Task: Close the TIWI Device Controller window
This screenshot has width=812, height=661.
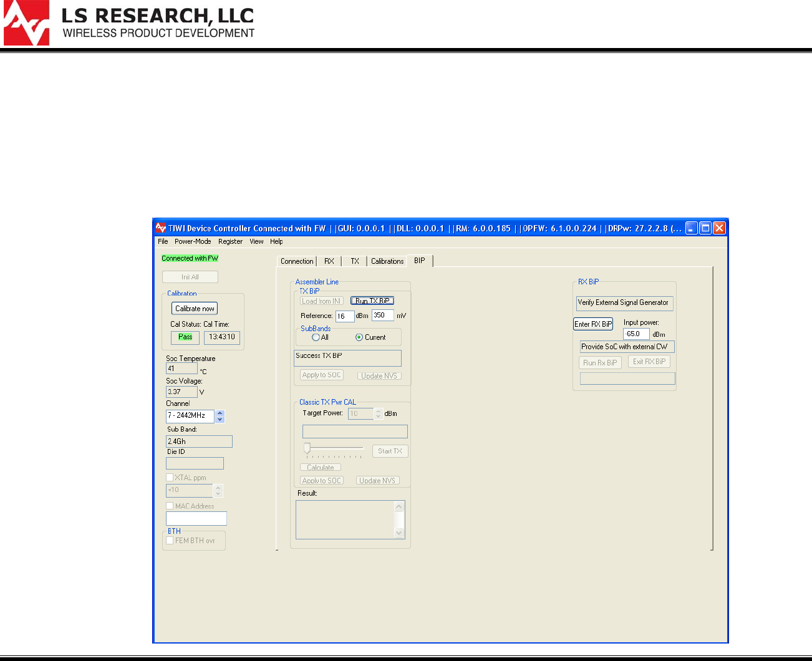Action: tap(719, 228)
